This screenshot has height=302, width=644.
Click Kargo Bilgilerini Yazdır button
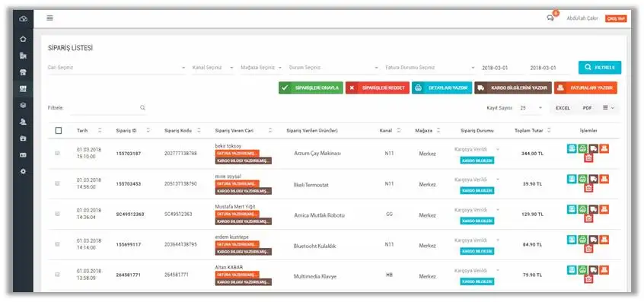513,87
